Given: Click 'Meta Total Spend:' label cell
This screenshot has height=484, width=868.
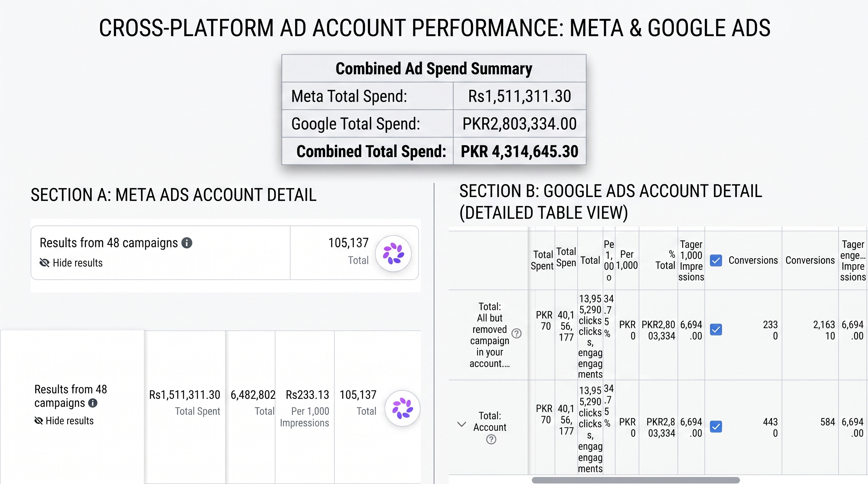Looking at the screenshot, I should [x=367, y=96].
